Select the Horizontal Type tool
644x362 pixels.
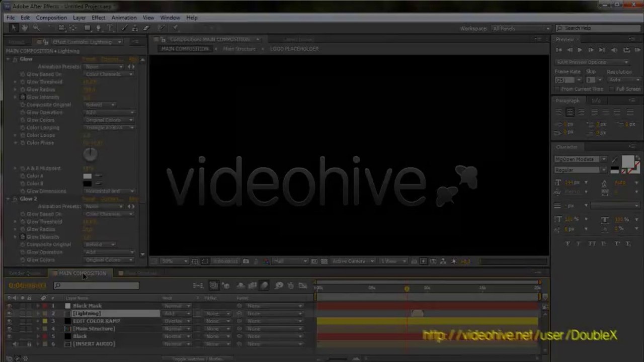[110, 28]
